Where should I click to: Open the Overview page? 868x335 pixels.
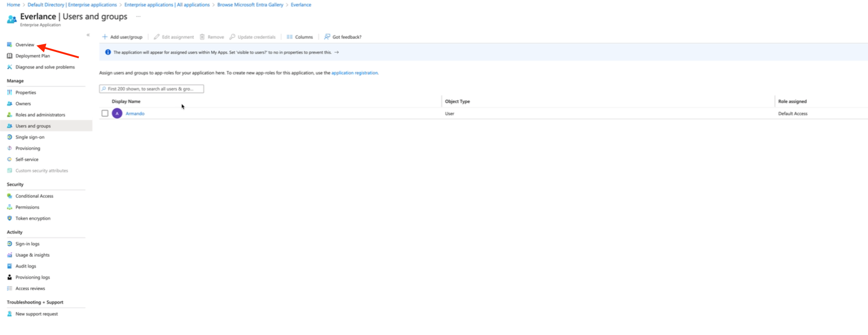point(25,44)
